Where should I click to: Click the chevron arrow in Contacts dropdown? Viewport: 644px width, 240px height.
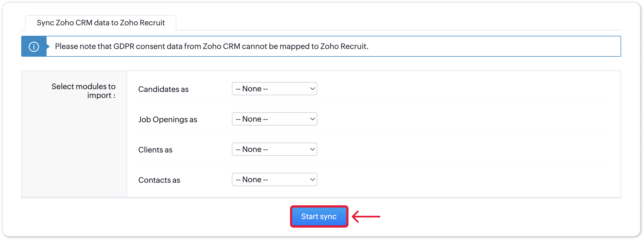pyautogui.click(x=312, y=179)
